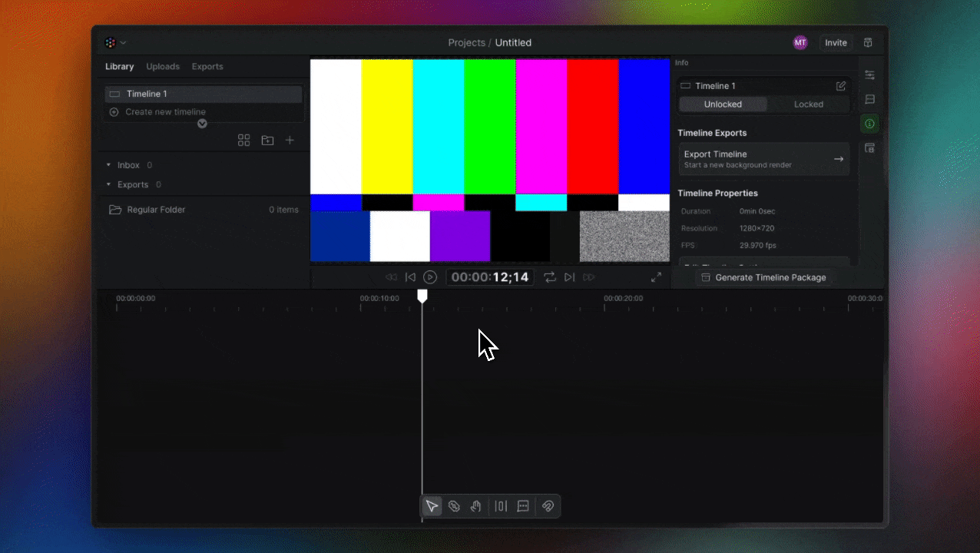The height and width of the screenshot is (553, 980).
Task: Switch to the Library tab
Action: click(x=119, y=67)
